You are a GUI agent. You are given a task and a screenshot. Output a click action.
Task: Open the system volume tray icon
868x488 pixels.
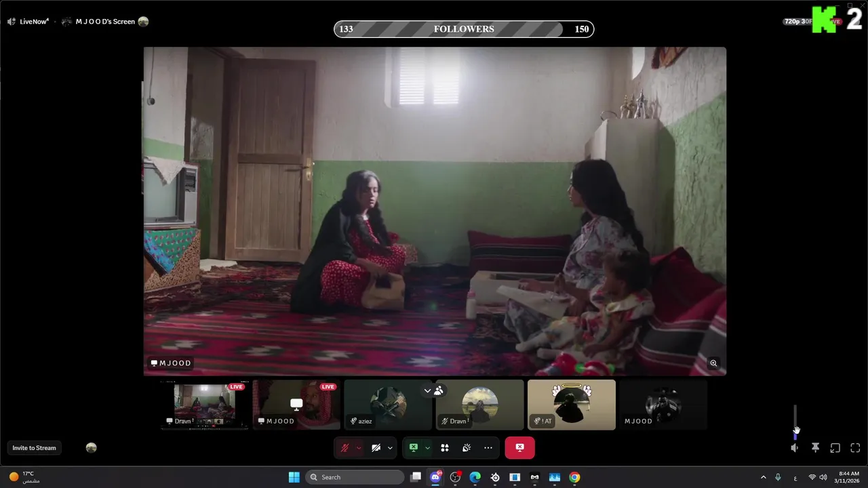[x=823, y=477]
